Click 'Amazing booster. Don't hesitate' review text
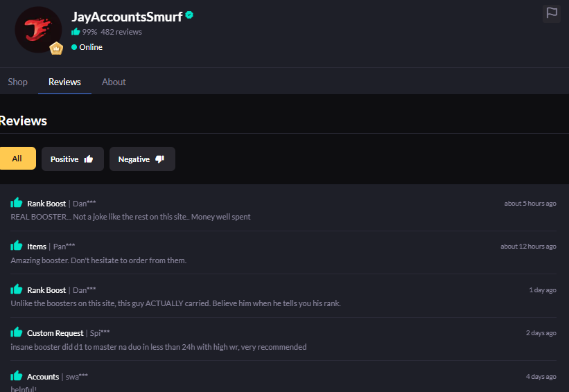The width and height of the screenshot is (569, 392). click(x=98, y=260)
